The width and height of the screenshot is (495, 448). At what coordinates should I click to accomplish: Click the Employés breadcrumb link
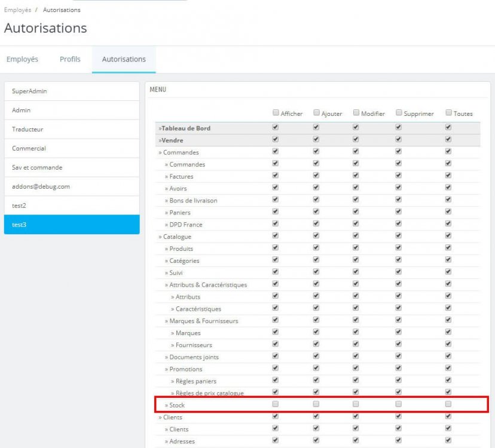pyautogui.click(x=17, y=10)
